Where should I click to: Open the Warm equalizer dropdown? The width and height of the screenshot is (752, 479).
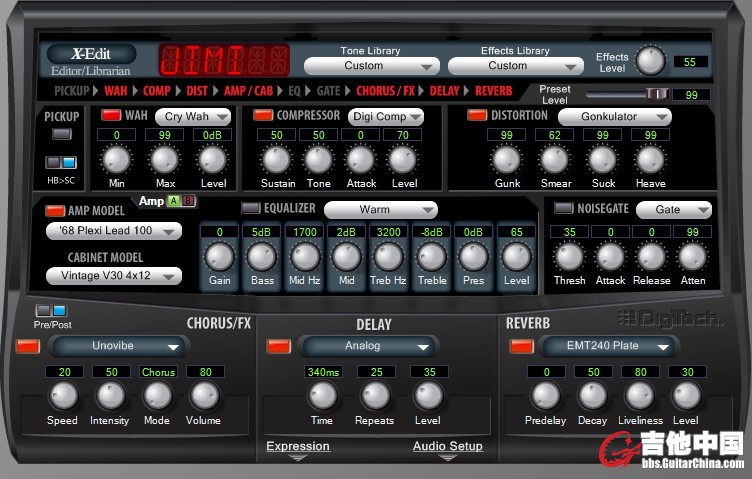[381, 210]
